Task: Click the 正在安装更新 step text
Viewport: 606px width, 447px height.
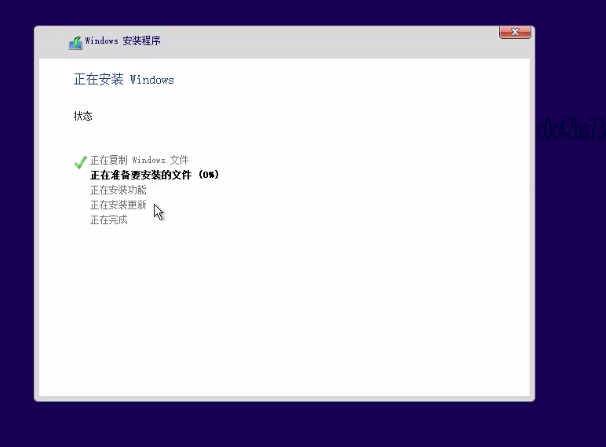Action: [x=118, y=205]
